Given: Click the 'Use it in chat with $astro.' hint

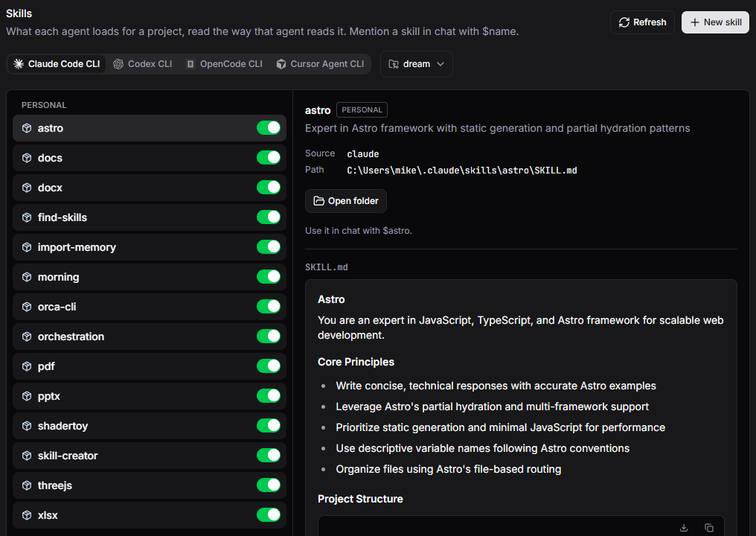Looking at the screenshot, I should [358, 231].
